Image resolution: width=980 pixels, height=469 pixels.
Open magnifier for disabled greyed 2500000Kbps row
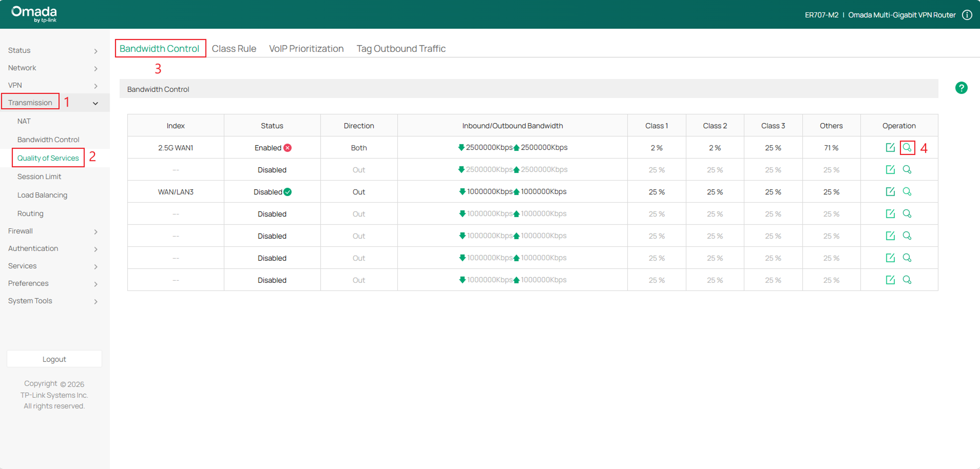pos(907,169)
